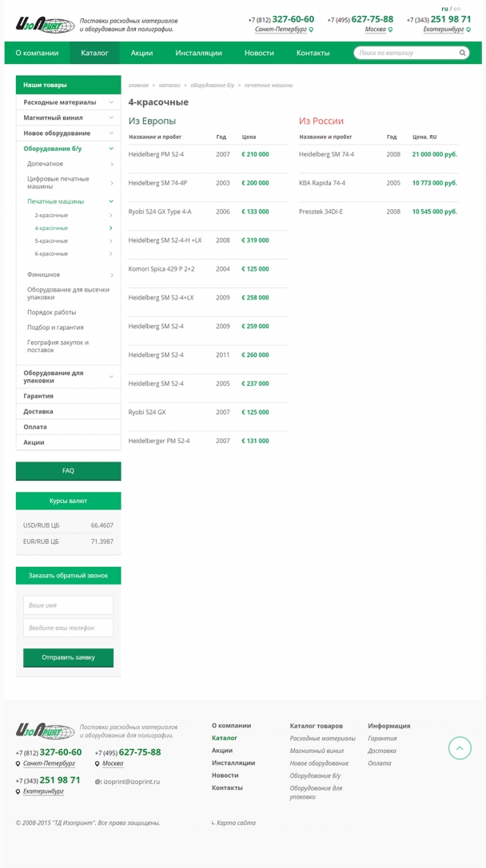Screen dimensions: 486x868
Task: Click Heidelberg SM 74-4P listing
Action: point(158,183)
